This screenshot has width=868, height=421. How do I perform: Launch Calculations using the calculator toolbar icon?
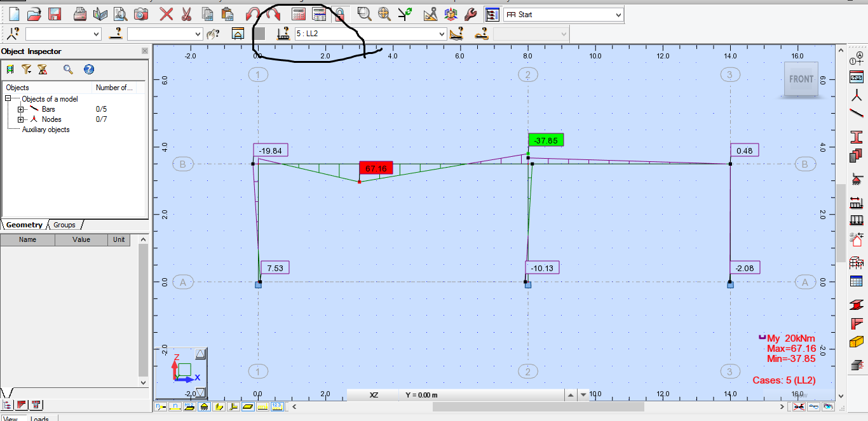(x=297, y=13)
